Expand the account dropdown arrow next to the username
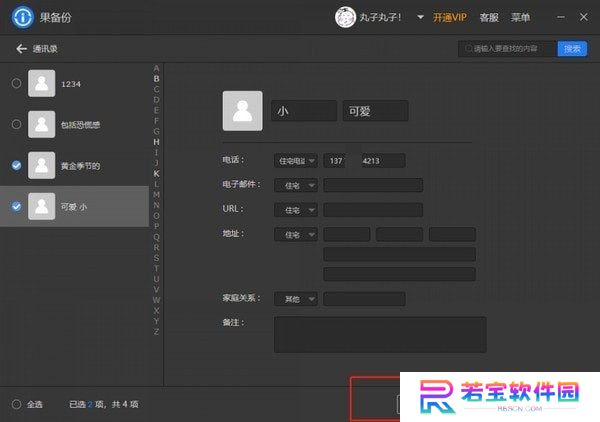The height and width of the screenshot is (422, 600). point(420,17)
